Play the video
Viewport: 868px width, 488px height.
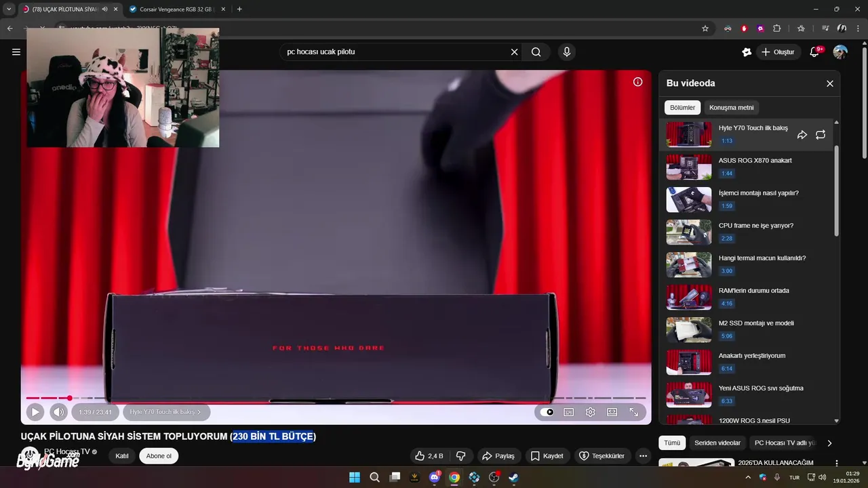(35, 412)
